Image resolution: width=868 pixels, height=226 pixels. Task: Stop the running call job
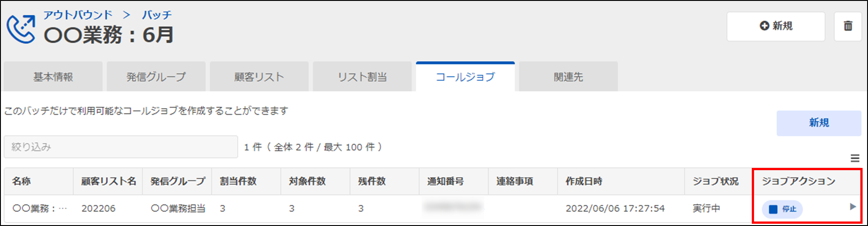(x=782, y=209)
